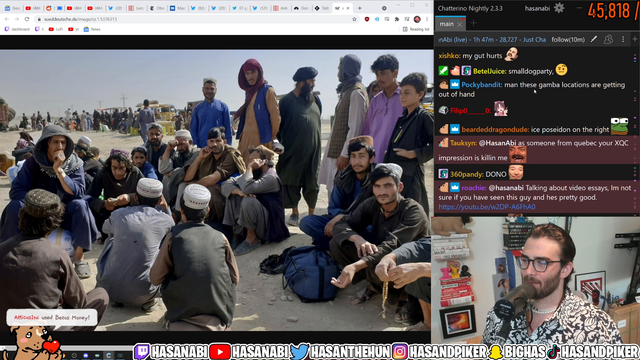640x360 pixels.
Task: Click the follow(10m) chat mode label
Action: [x=568, y=40]
